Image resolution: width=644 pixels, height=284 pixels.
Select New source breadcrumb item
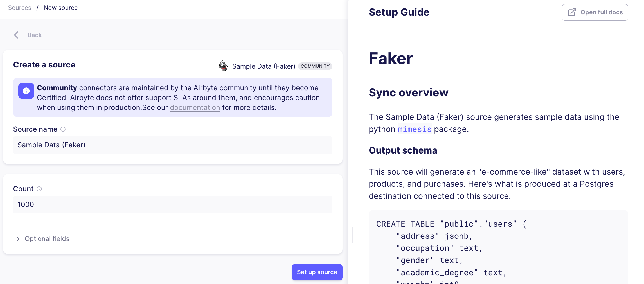click(x=60, y=8)
